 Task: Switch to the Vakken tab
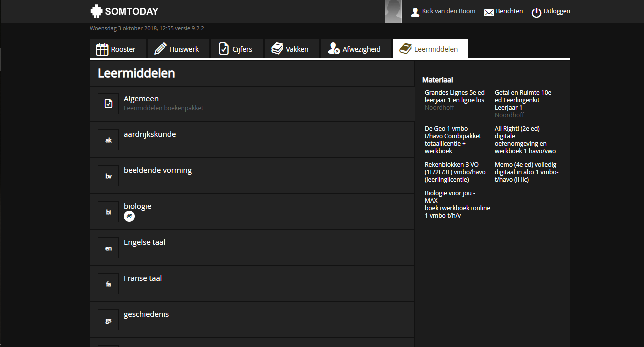(x=292, y=49)
